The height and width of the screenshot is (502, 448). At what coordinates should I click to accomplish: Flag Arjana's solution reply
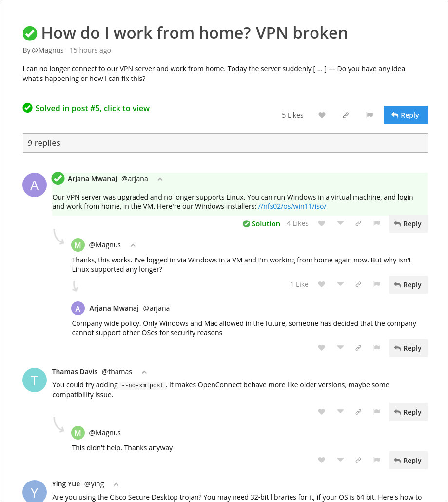coord(376,223)
